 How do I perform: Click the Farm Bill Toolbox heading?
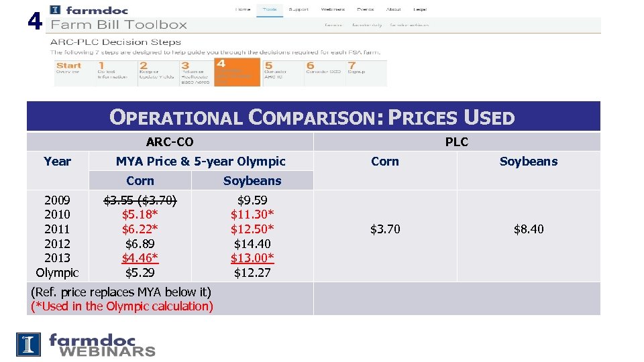click(x=119, y=25)
